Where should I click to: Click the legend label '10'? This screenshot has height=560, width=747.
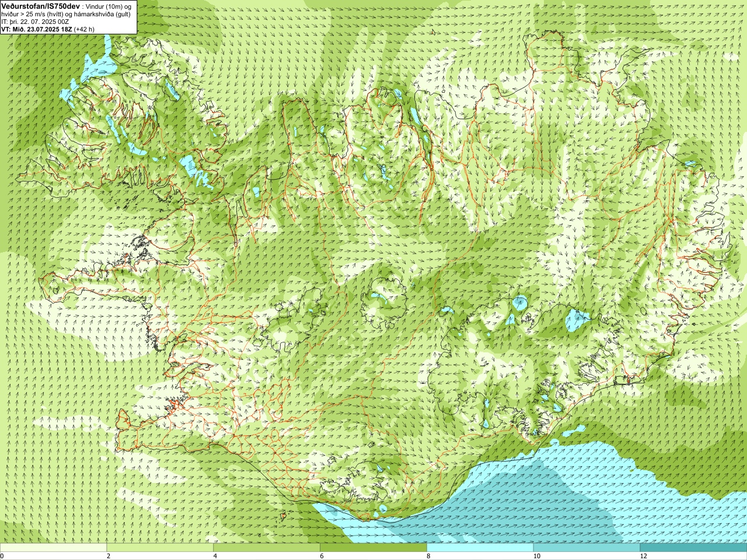(x=536, y=556)
